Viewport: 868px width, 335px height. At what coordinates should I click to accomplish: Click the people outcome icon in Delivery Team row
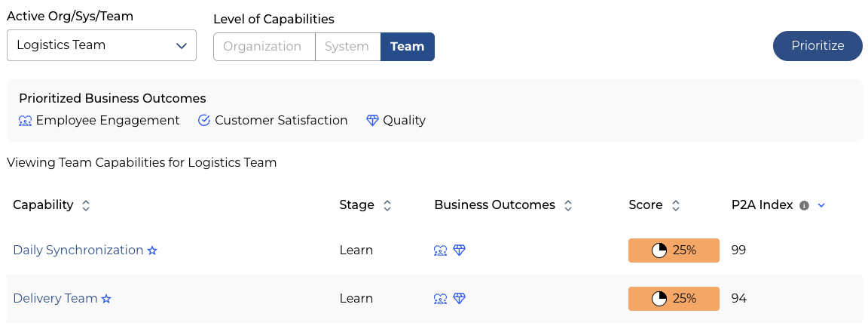point(441,299)
